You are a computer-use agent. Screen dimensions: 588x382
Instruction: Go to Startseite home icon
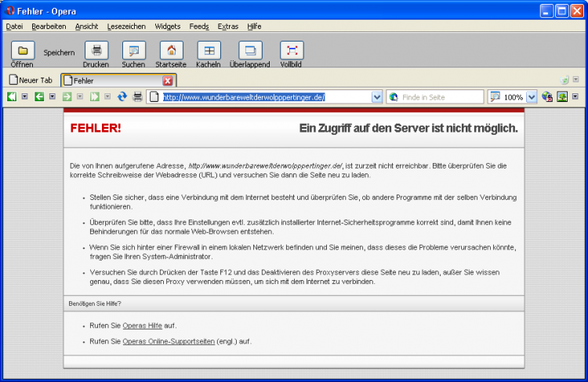tap(171, 50)
